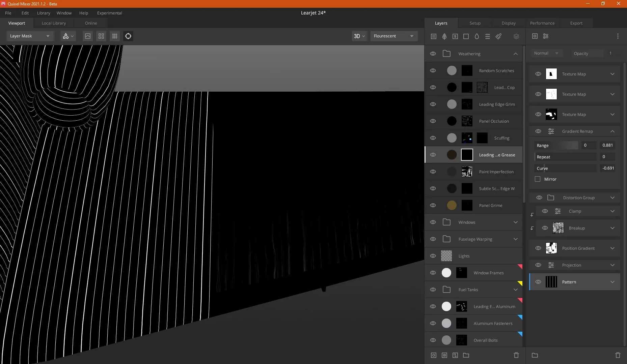Add surface layer icon in layer toolbar

pos(434,36)
